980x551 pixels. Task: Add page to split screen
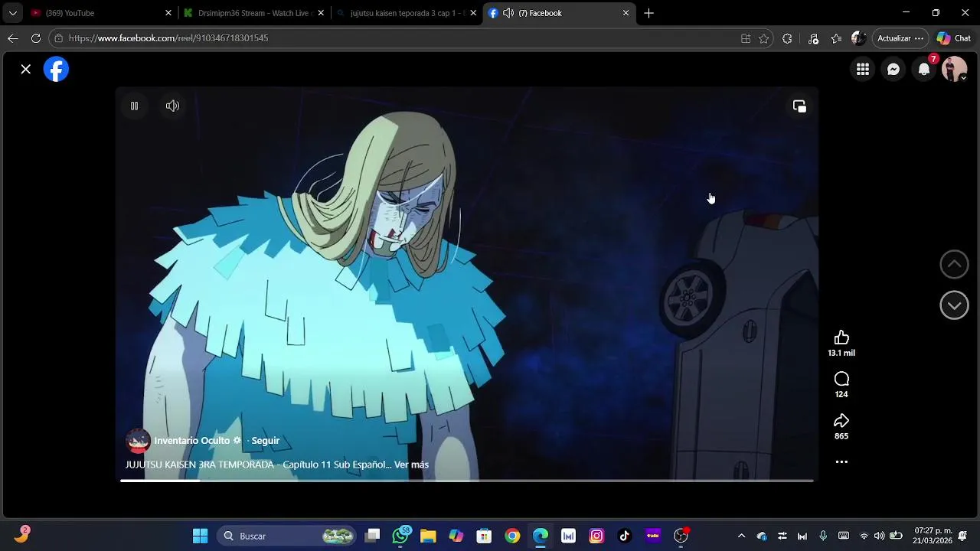(746, 38)
